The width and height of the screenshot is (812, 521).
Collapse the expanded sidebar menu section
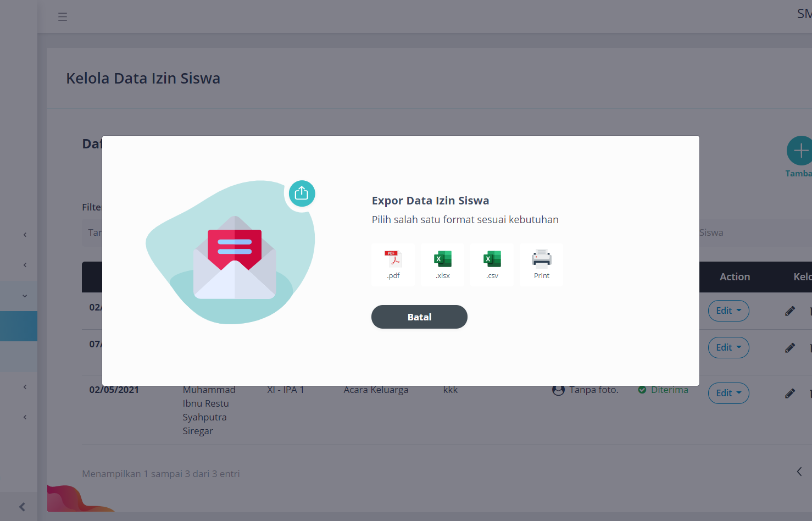pos(25,296)
